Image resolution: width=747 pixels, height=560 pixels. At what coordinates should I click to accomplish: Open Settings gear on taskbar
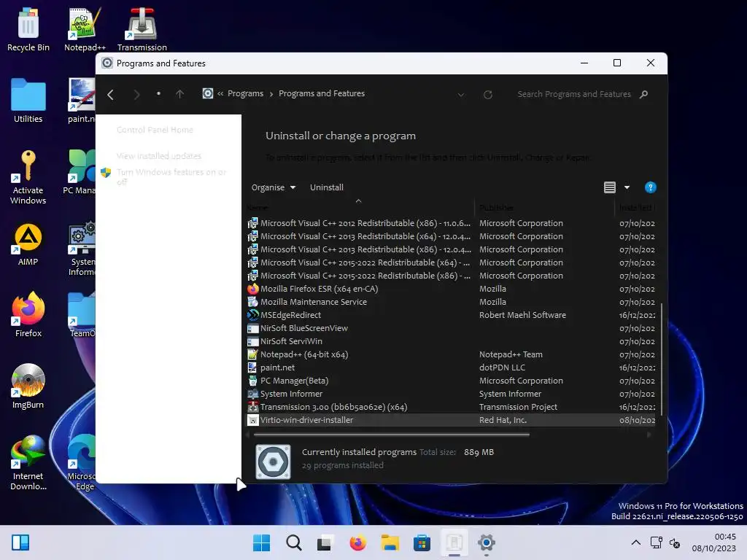(x=486, y=542)
